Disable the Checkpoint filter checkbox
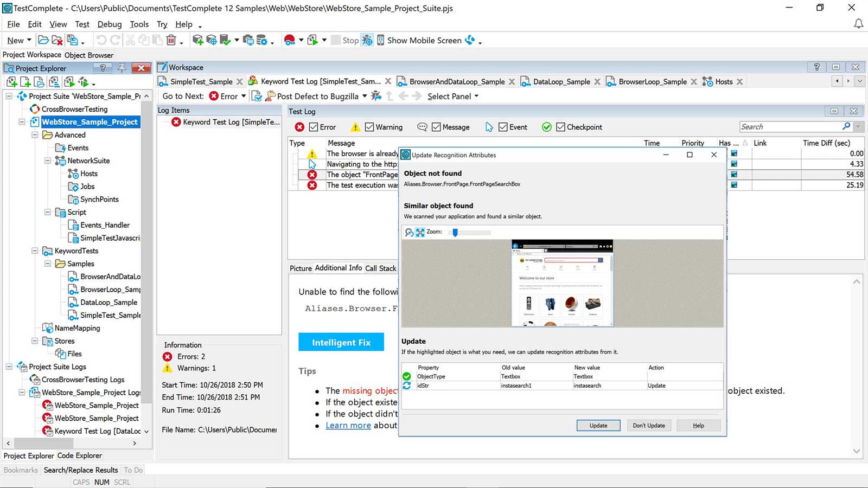 tap(560, 127)
